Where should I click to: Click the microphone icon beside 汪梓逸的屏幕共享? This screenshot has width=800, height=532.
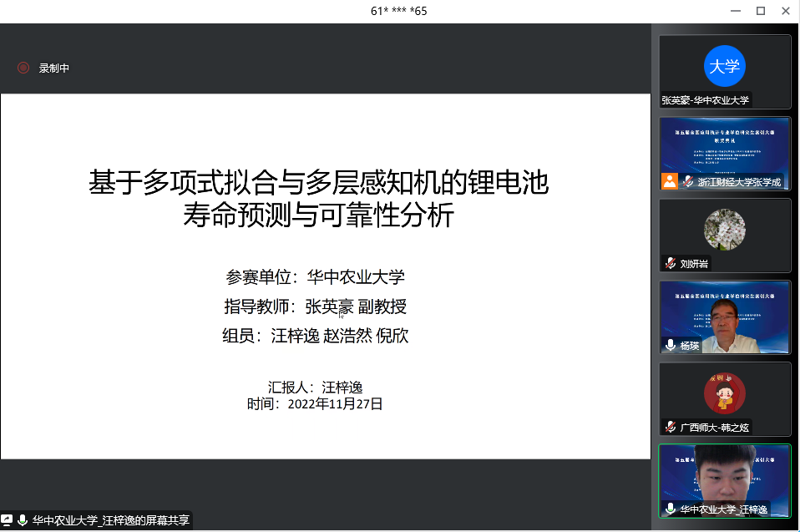pos(23,520)
